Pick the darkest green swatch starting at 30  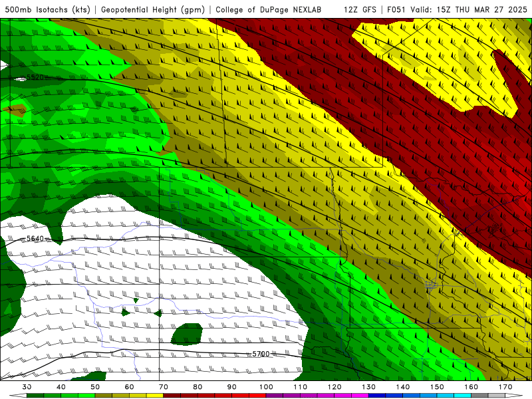tap(35, 396)
